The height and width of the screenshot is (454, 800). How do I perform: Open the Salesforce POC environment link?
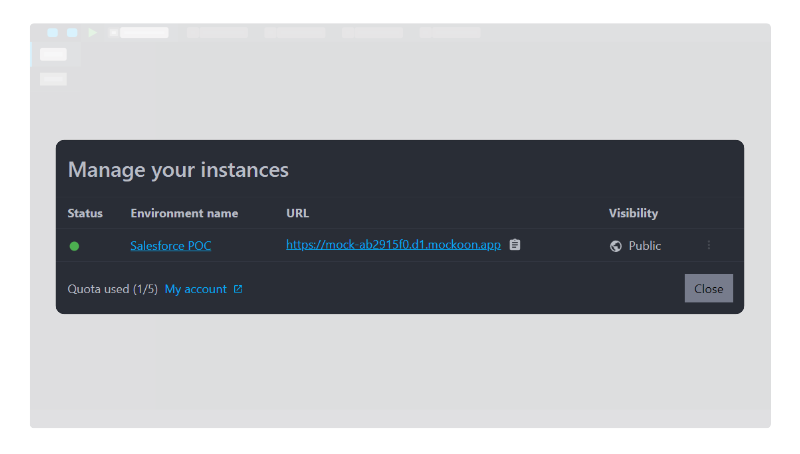[170, 246]
